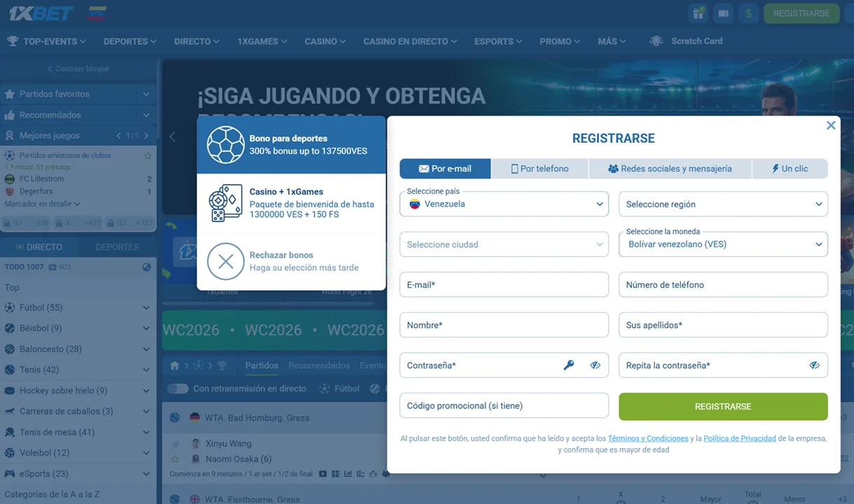Switch to Redes sociales y mensajería tab

pyautogui.click(x=670, y=169)
